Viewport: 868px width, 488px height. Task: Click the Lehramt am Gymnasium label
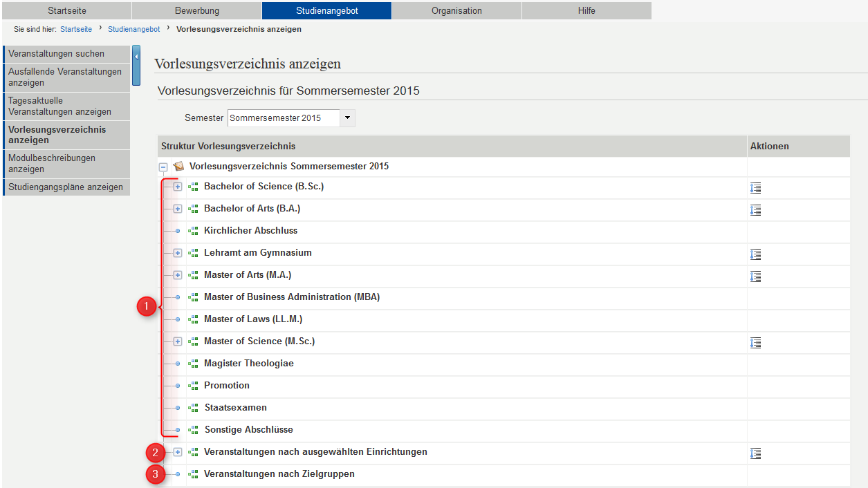(258, 253)
